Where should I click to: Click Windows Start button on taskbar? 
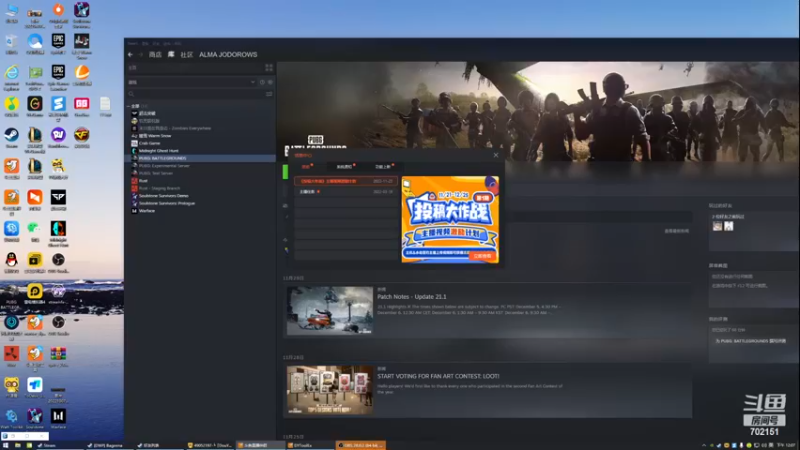click(5, 445)
